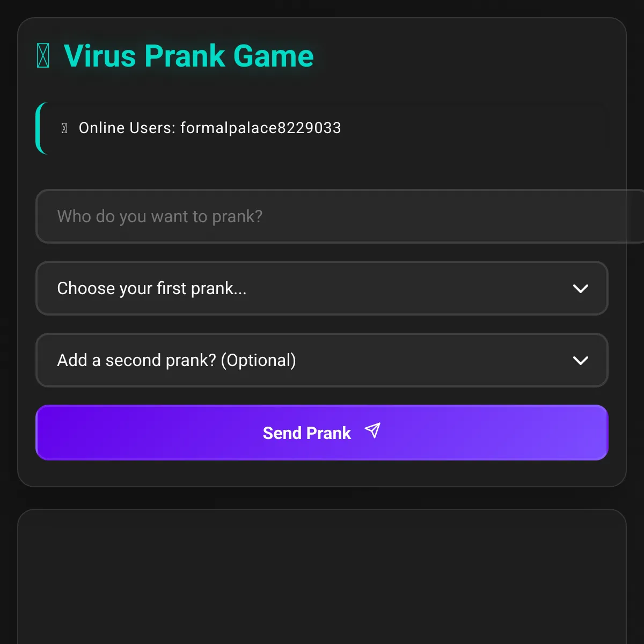Click the teal bracket accent on the banner
Screen dimensions: 644x644
tap(40, 128)
